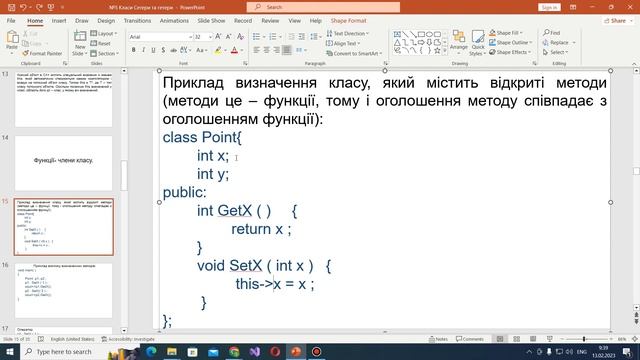Open Change Case dropdown
This screenshot has width=640, height=360.
point(202,50)
